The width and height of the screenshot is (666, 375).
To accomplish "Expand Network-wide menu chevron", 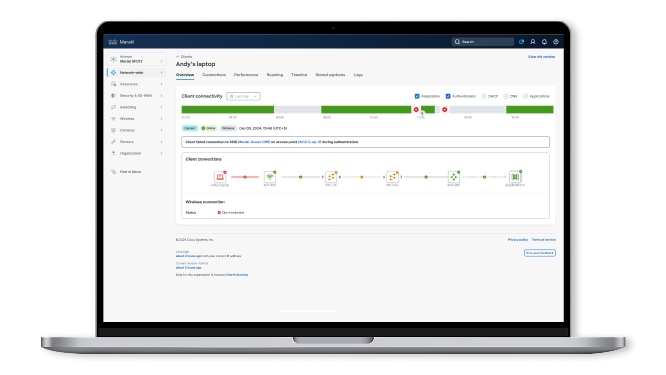I will tap(161, 73).
